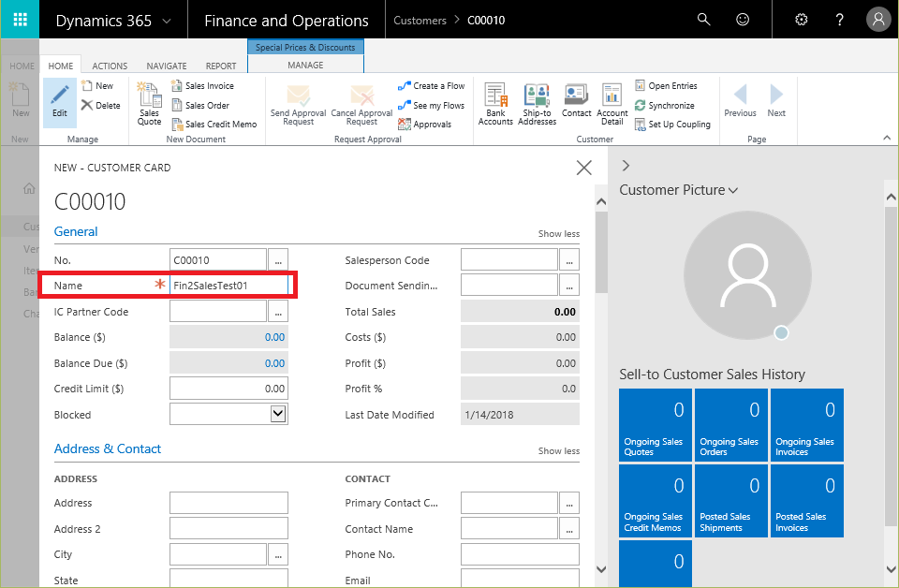Click the Credit Limit ($) field

pyautogui.click(x=228, y=389)
